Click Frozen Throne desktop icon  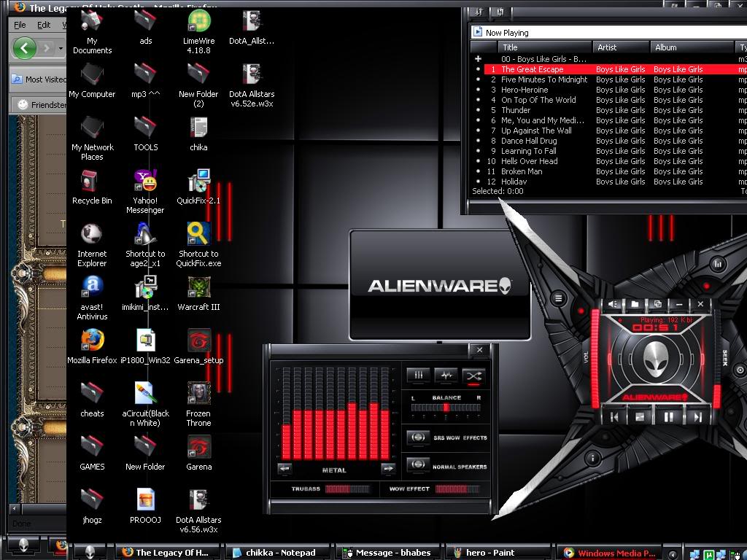198,405
